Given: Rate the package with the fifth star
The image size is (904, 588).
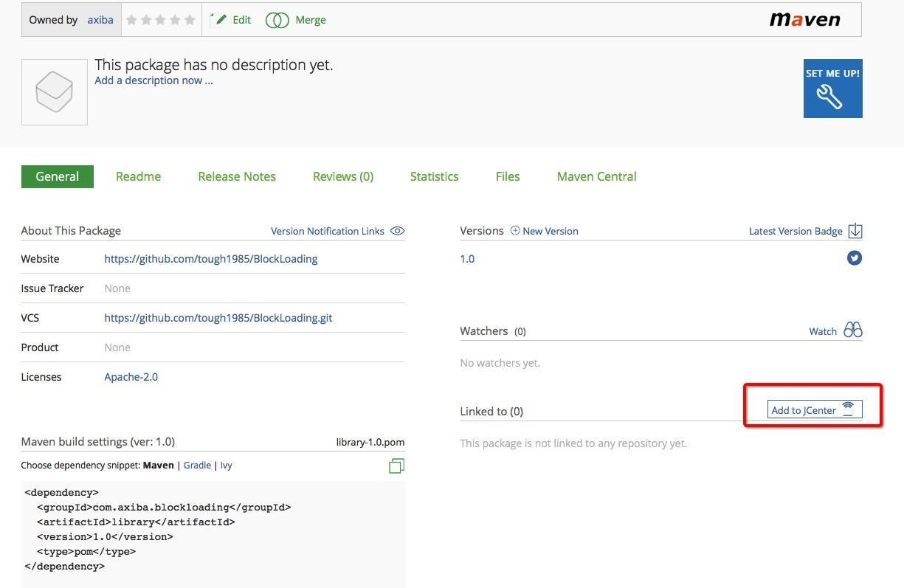Looking at the screenshot, I should pos(190,20).
